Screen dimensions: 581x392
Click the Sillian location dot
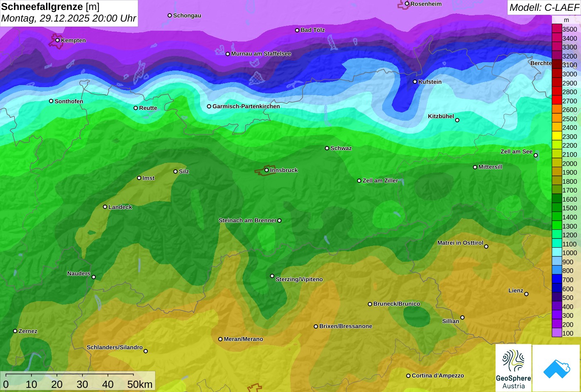[462, 318]
